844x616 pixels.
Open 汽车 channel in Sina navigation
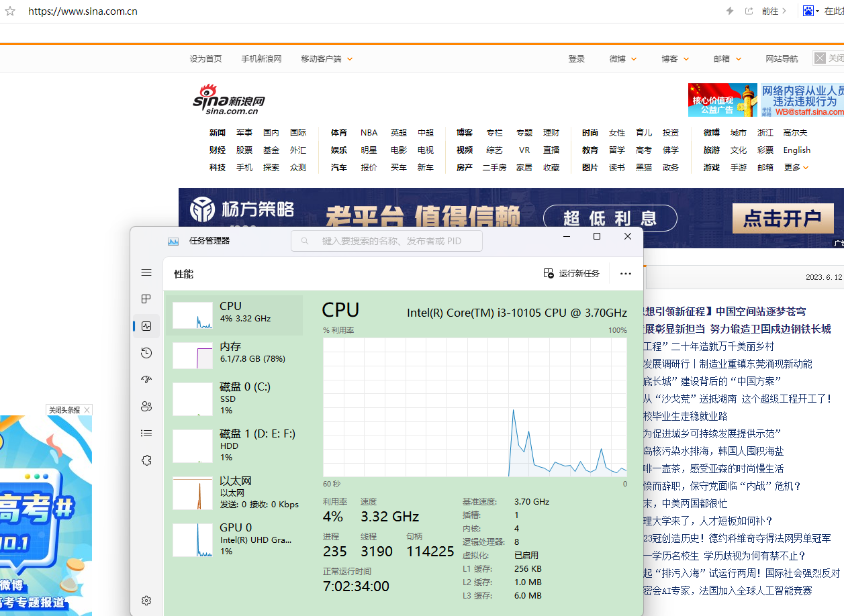click(339, 168)
